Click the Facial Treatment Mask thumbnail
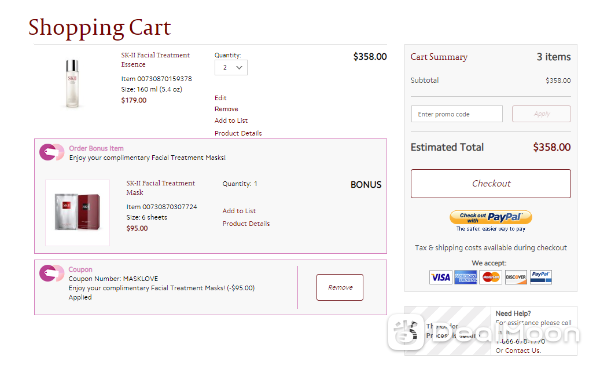The height and width of the screenshot is (365, 600). [77, 212]
